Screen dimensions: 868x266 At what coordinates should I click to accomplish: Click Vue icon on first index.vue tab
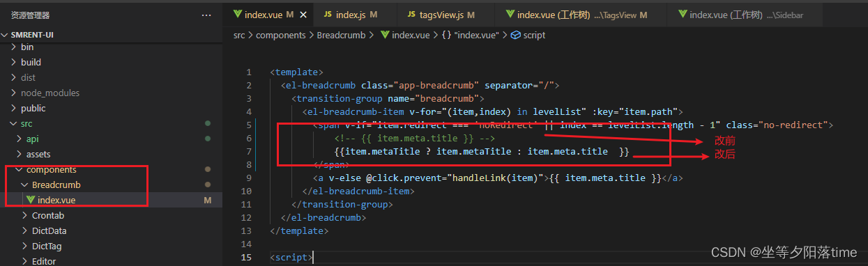237,15
